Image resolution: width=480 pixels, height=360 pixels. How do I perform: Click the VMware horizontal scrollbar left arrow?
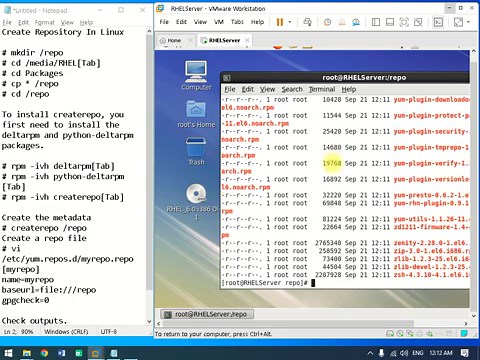159,323
